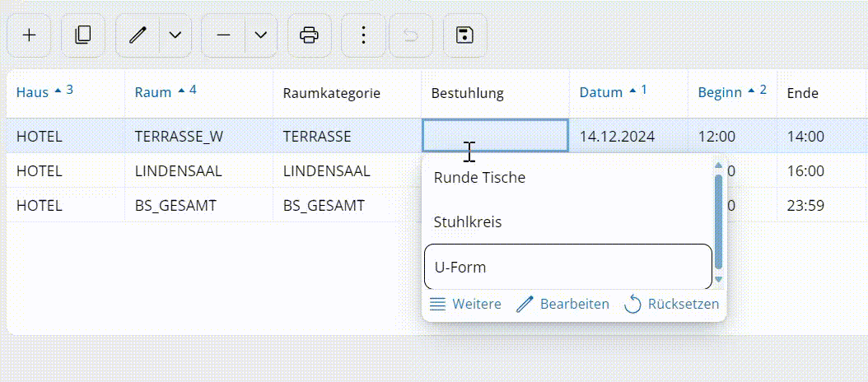Sort by the Datum column header
Screen dimensions: 868x382
click(629, 93)
